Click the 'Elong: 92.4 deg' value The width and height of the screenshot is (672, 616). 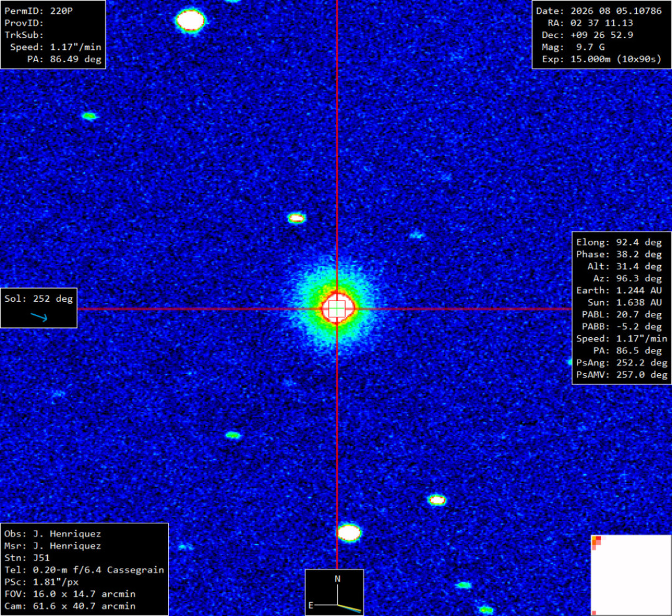pos(619,243)
